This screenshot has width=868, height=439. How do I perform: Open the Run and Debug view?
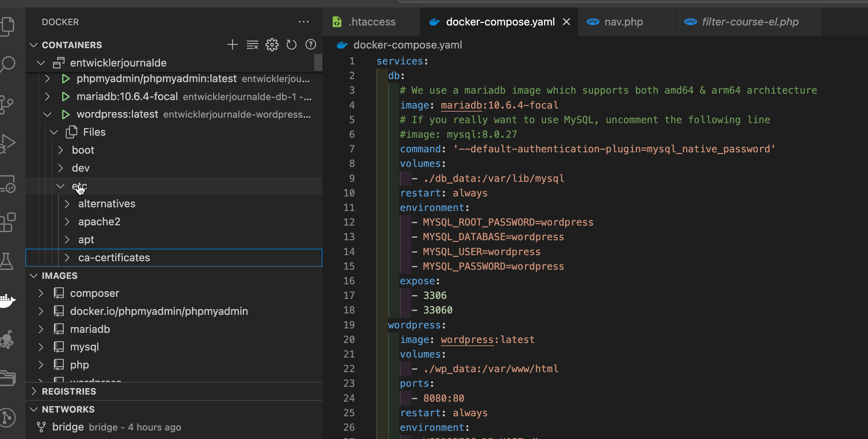click(7, 144)
